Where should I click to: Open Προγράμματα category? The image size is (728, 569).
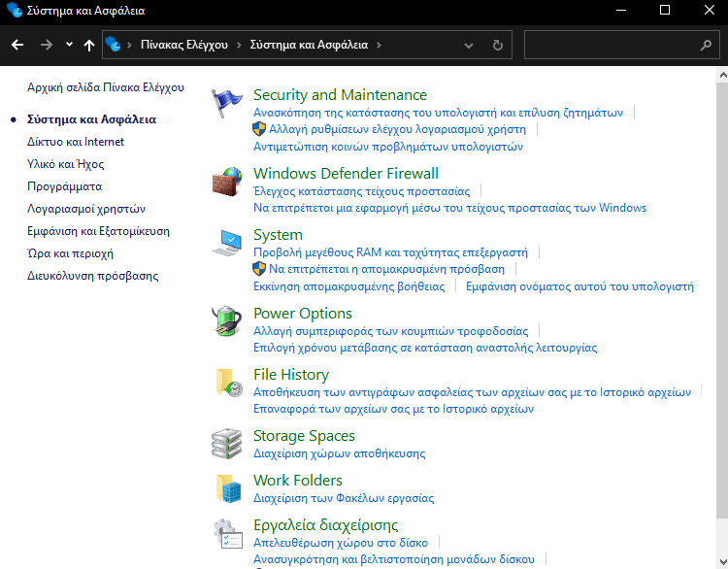click(x=64, y=186)
